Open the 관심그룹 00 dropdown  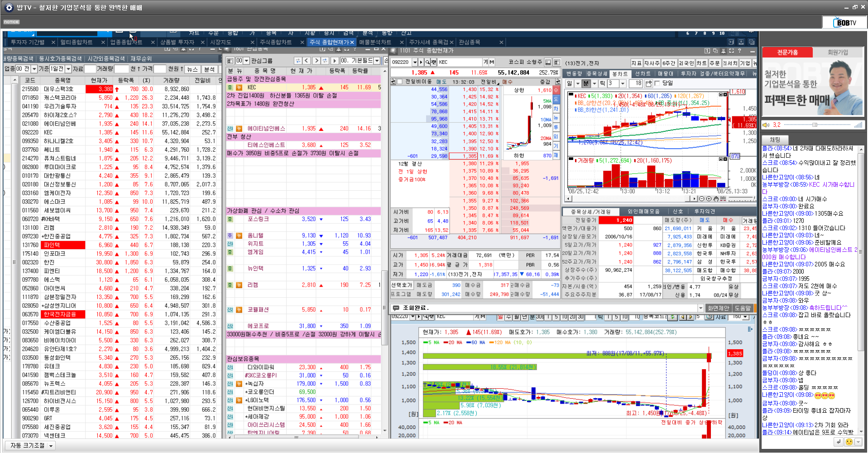246,61
